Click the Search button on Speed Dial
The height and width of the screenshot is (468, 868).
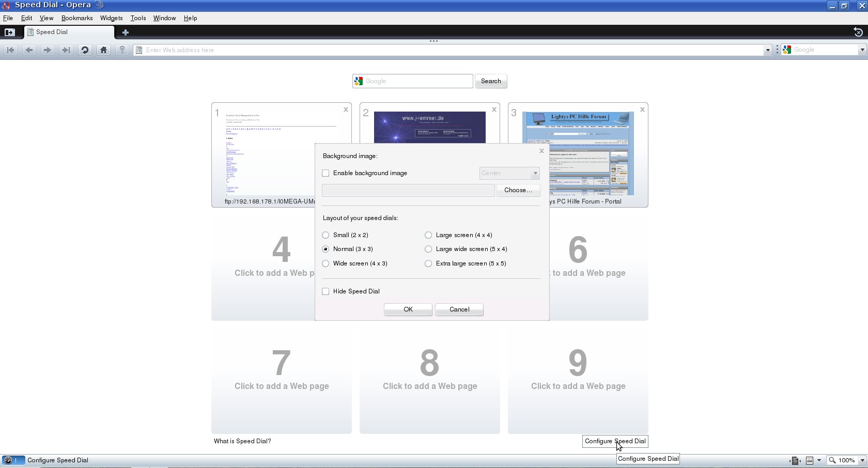[x=491, y=81]
